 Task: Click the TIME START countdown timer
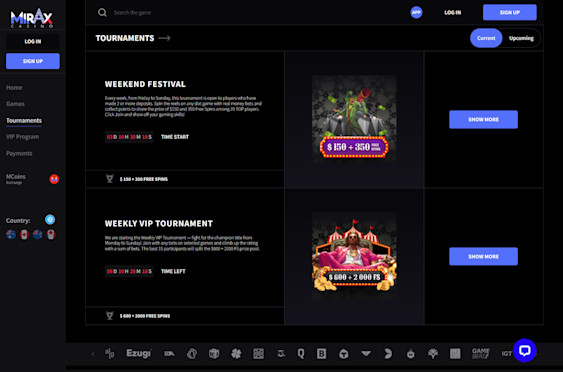tap(129, 137)
